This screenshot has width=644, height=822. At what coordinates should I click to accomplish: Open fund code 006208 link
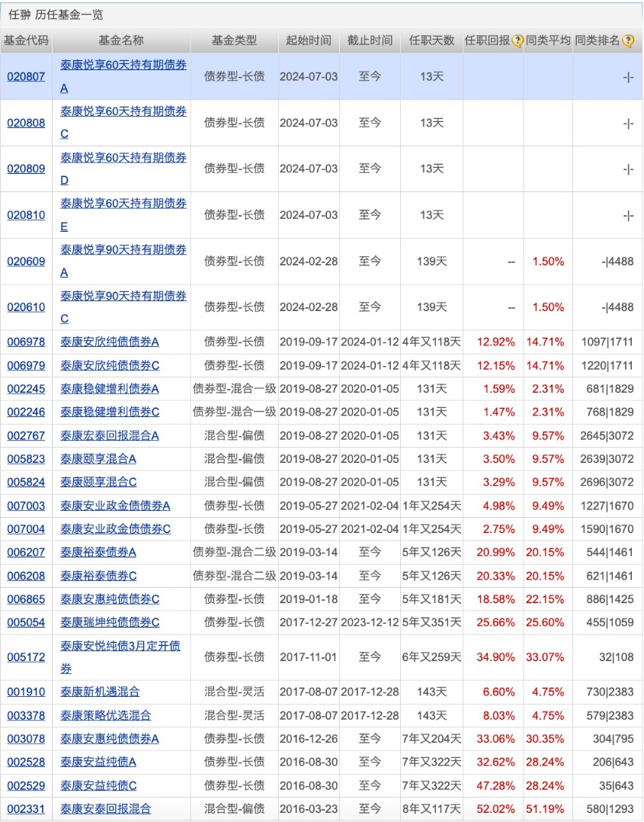tap(26, 576)
